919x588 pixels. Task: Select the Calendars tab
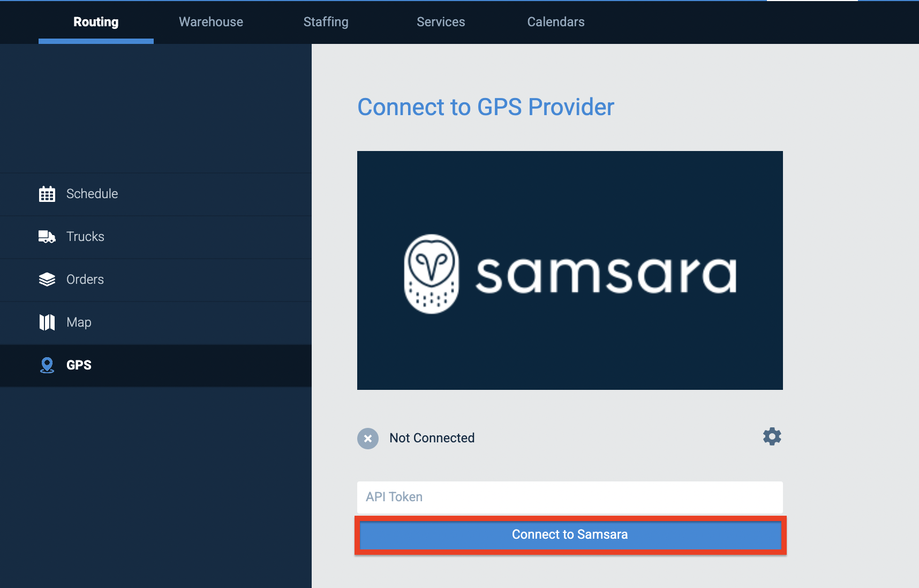point(556,22)
